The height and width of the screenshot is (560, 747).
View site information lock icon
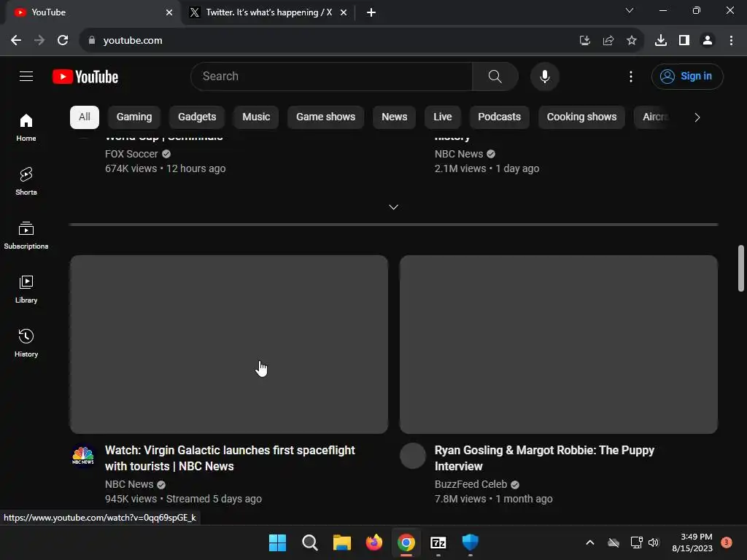92,41
